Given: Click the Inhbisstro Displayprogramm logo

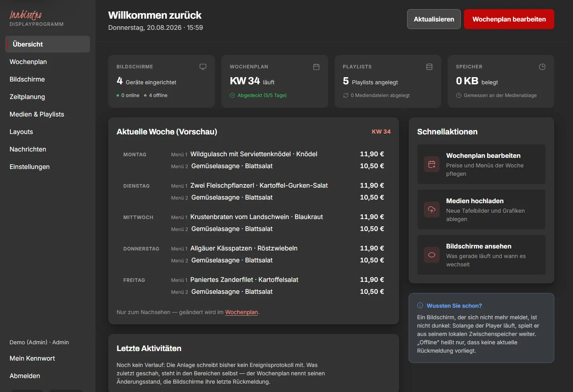Looking at the screenshot, I should pos(37,19).
